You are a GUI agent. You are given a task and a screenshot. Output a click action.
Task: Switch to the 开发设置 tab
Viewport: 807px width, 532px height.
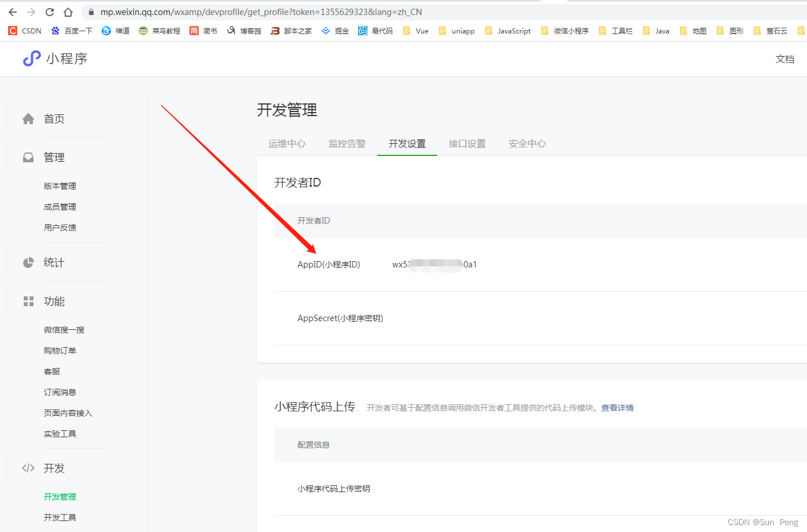[x=407, y=144]
